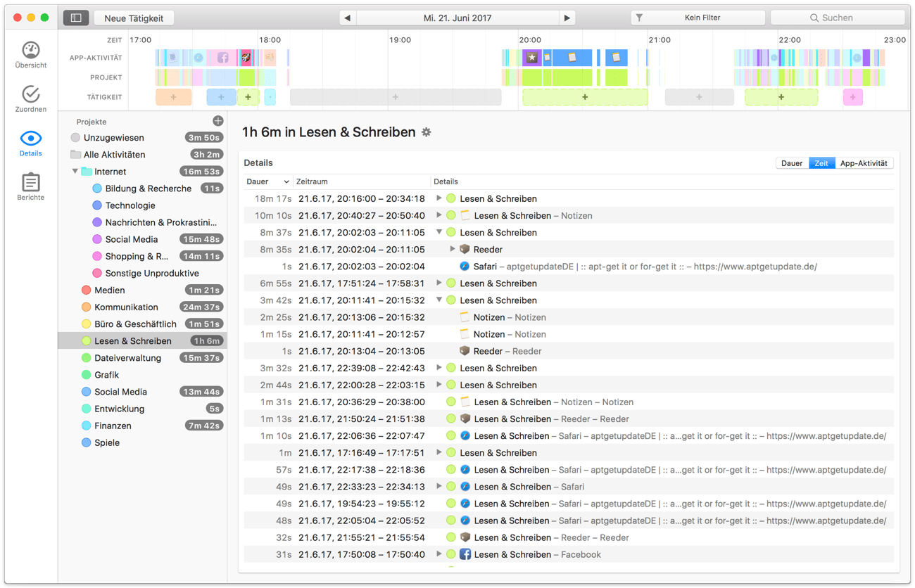Open the Übersicht view
This screenshot has width=915, height=588.
click(x=31, y=55)
